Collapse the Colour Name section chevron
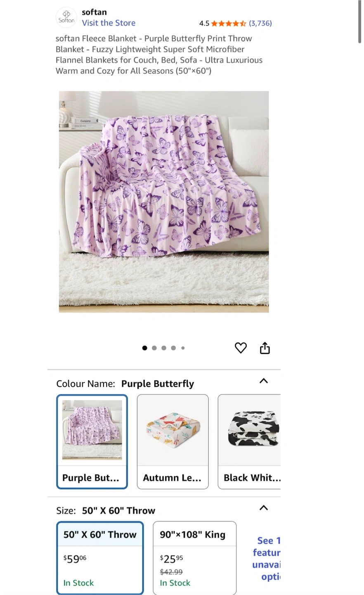This screenshot has width=364, height=595. click(x=264, y=381)
